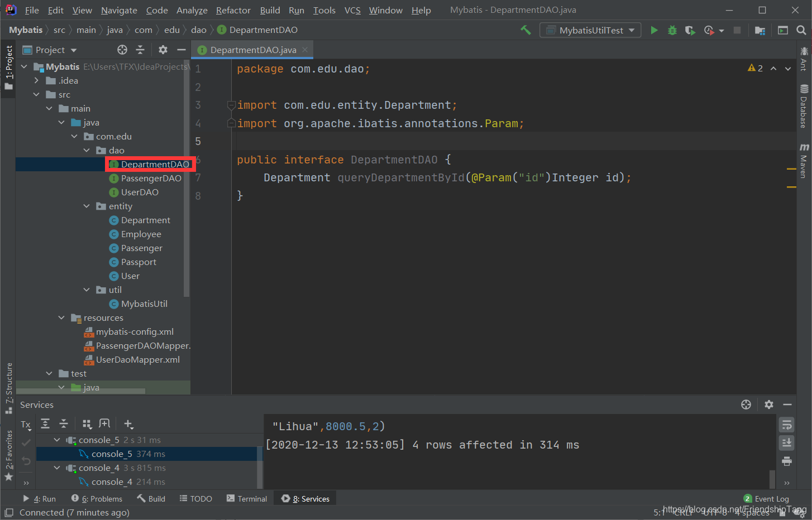Click the locate file crosshair in Project panel

[x=122, y=50]
